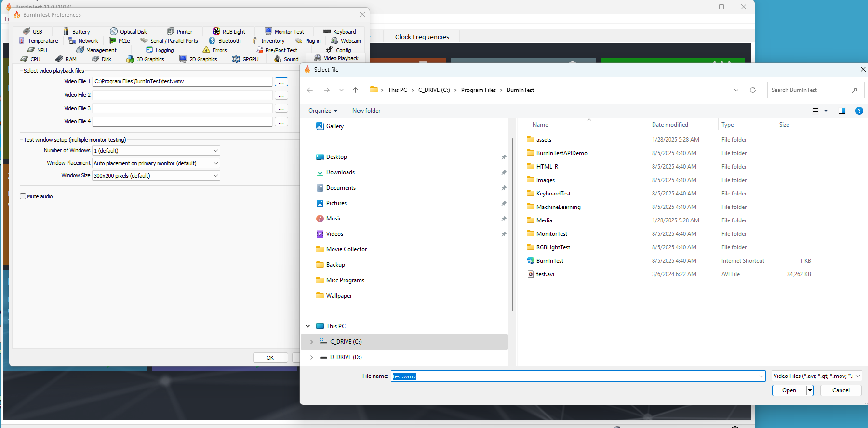
Task: Click the 2D Graphics icon
Action: point(183,59)
